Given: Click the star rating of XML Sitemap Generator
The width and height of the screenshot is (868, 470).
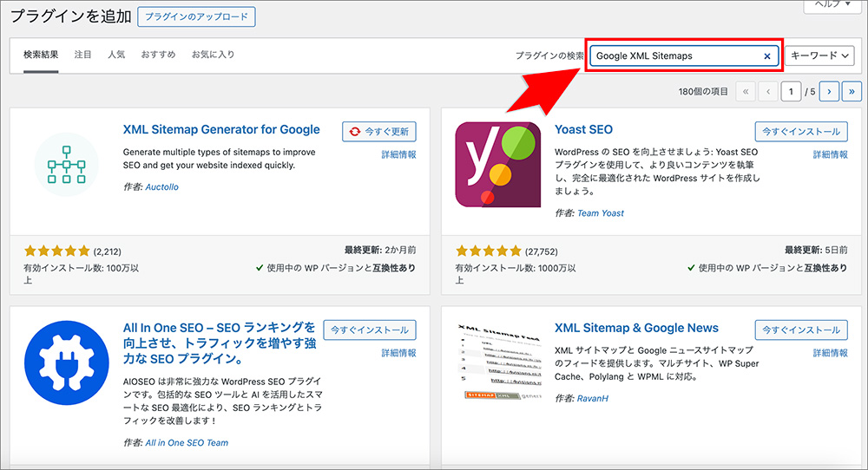Looking at the screenshot, I should (56, 251).
